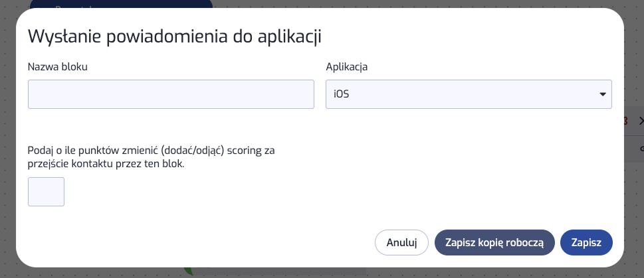Click the scoring instruction text
The height and width of the screenshot is (278, 644).
pyautogui.click(x=152, y=157)
